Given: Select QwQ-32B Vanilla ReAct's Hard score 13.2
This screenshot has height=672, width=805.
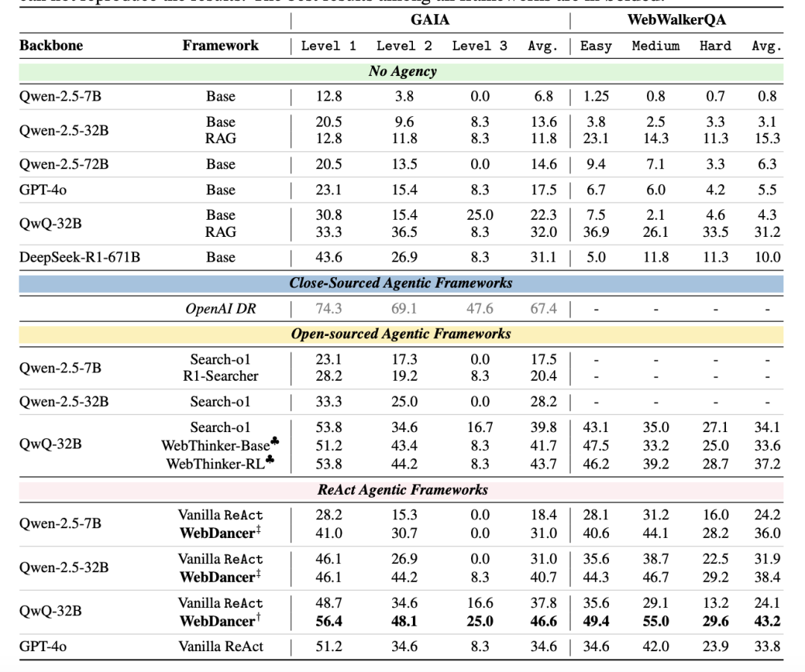Looking at the screenshot, I should 715,603.
